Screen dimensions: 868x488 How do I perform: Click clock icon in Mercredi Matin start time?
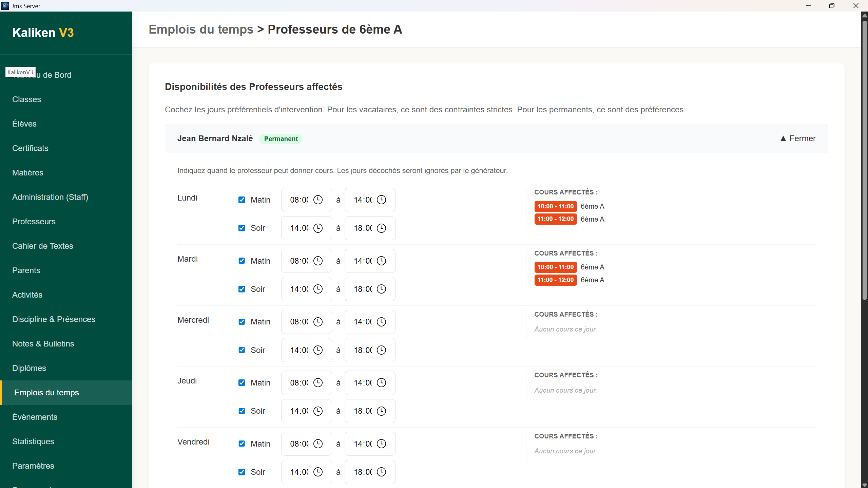pos(318,322)
